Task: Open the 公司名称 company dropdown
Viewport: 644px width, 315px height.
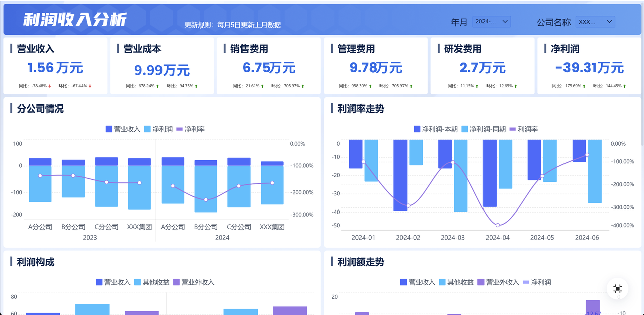Action: pyautogui.click(x=595, y=22)
